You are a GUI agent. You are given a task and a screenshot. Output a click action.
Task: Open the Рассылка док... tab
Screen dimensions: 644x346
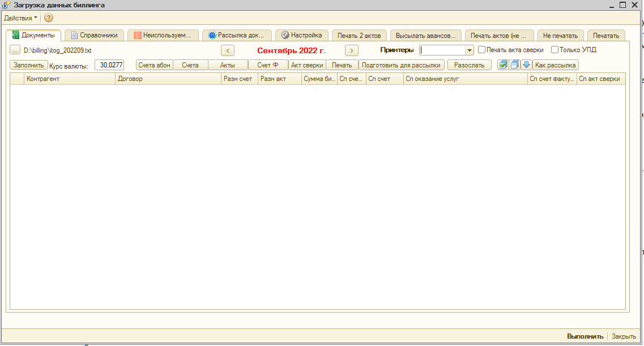[237, 35]
